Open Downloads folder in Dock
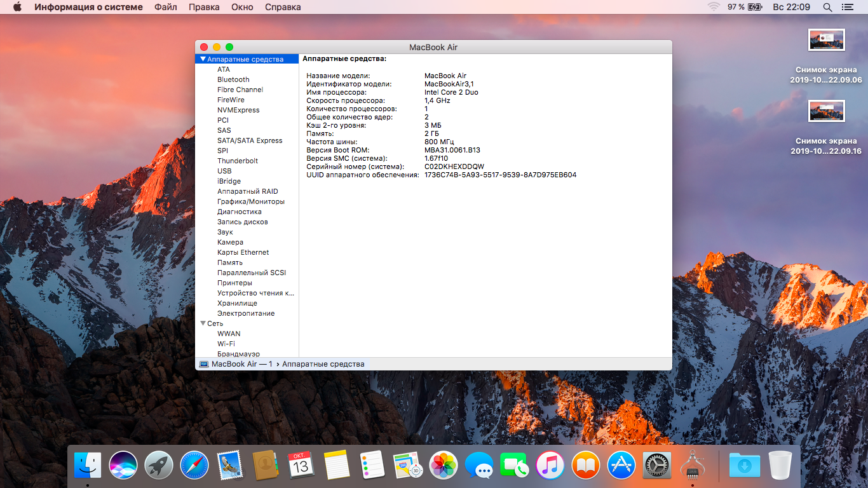 745,465
